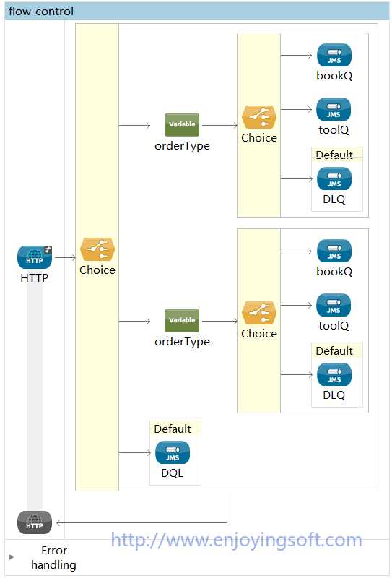Viewport: 392px width, 581px height.
Task: Select the bookQ JMS endpoint in upper branch
Action: tap(334, 55)
